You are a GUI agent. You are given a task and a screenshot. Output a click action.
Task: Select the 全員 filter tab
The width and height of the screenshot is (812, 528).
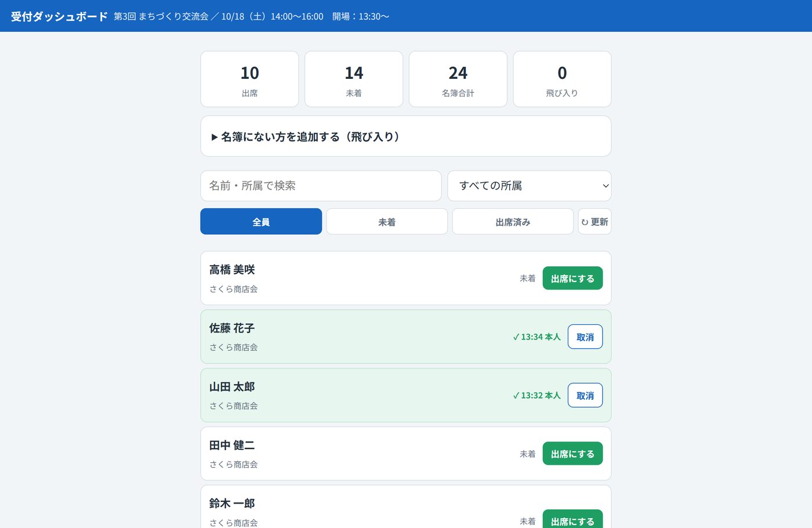pyautogui.click(x=261, y=222)
